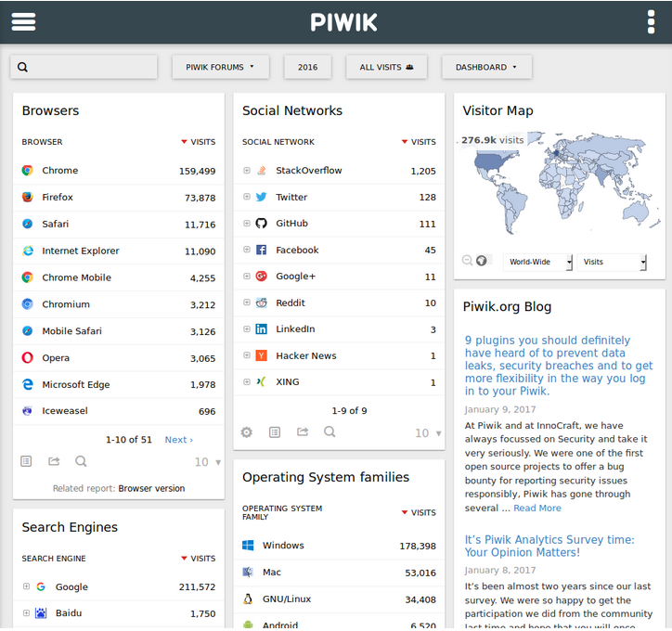Click the globe icon under Visitor Map
The image size is (672, 631).
click(x=482, y=261)
